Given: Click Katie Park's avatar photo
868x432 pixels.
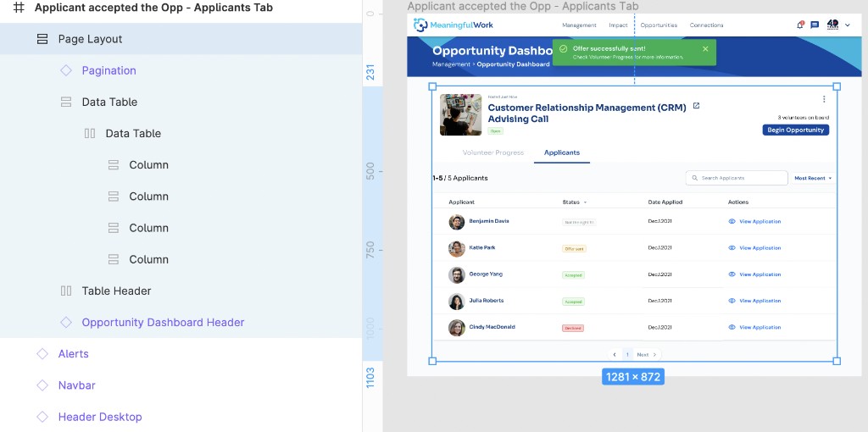Looking at the screenshot, I should pyautogui.click(x=457, y=249).
